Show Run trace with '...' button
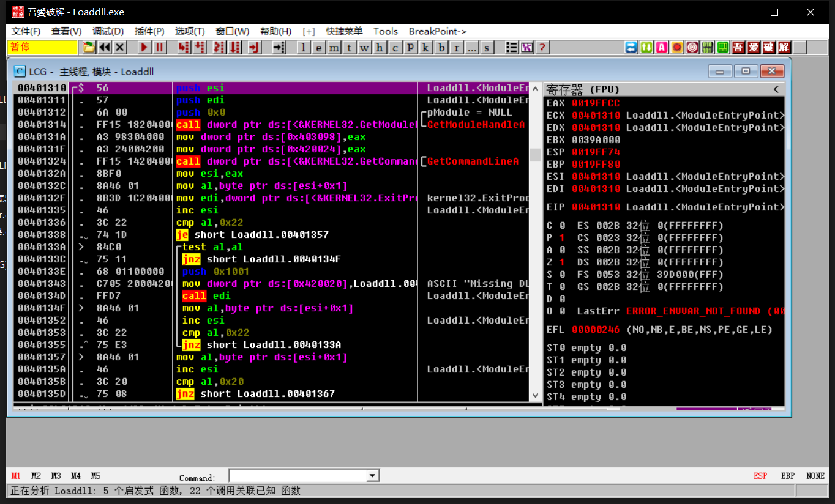The image size is (835, 504). pos(473,48)
